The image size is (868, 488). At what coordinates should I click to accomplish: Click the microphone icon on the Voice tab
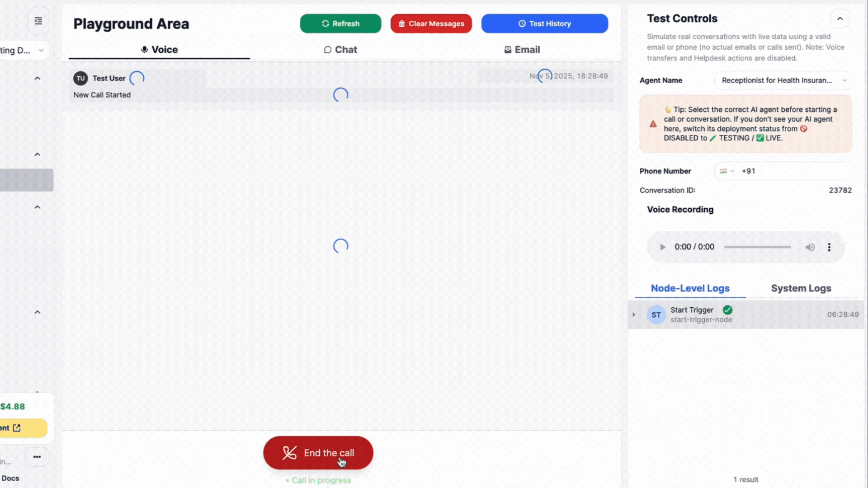click(x=145, y=49)
